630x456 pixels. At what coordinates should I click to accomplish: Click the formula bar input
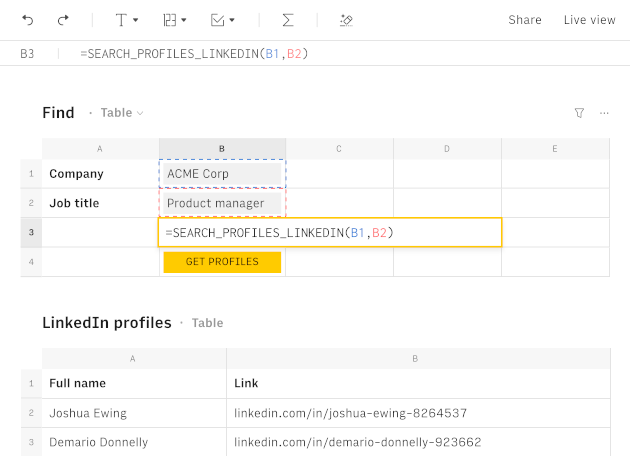coord(300,53)
